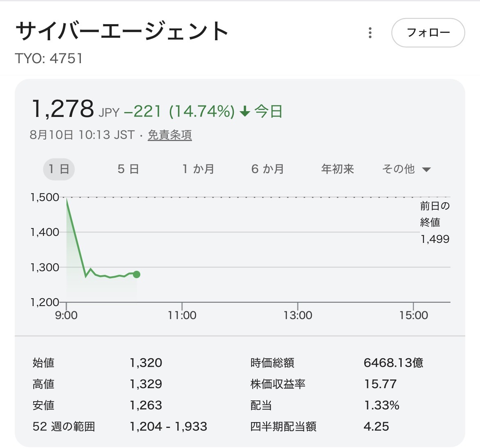Switch to the 5 日 range tab
The width and height of the screenshot is (480, 448).
[128, 169]
